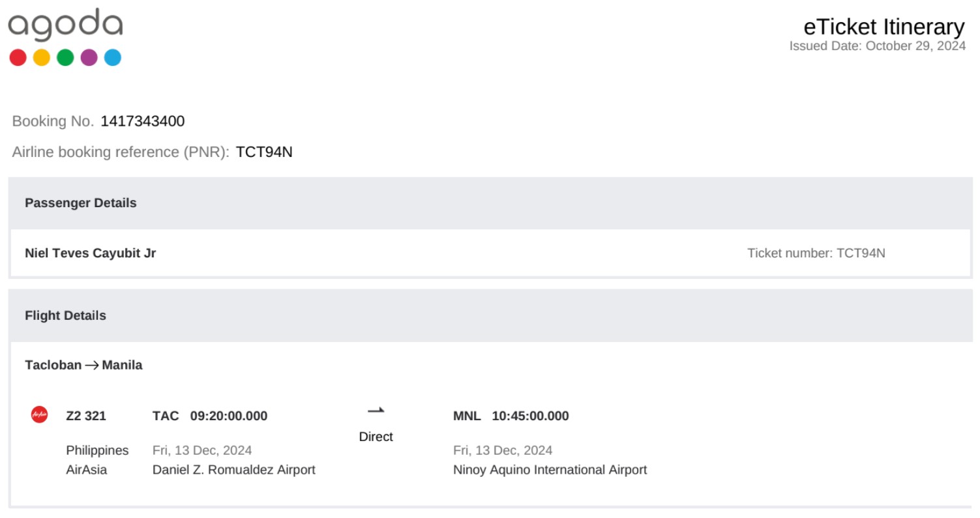Click the red AirAsia airline logo
Screen dimensions: 980x518
pos(39,414)
